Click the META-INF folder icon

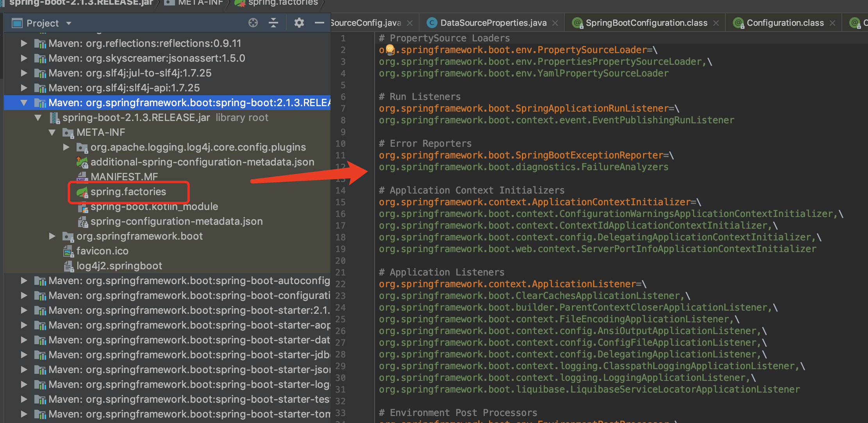coord(68,133)
